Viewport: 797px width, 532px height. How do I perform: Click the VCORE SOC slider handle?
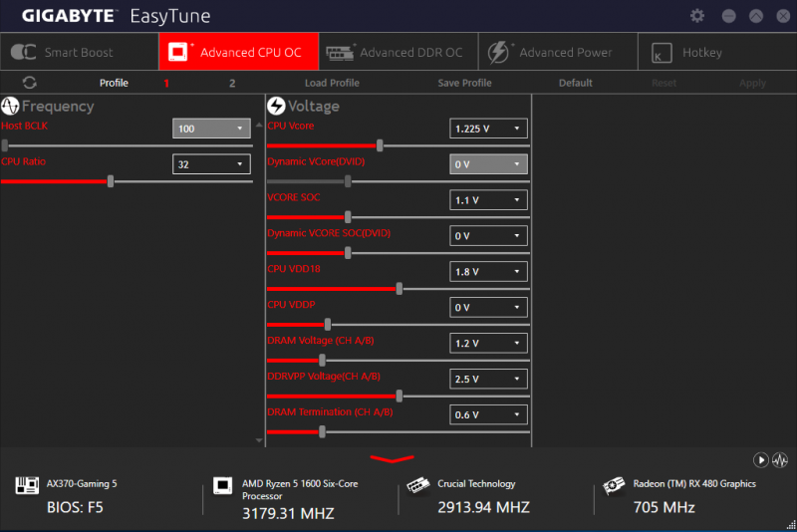348,217
